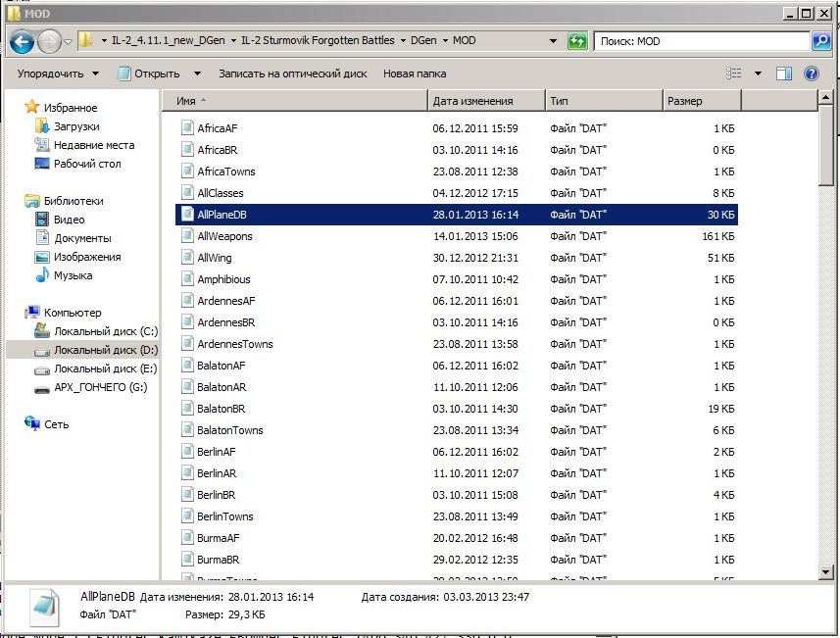Select the AllClasses file icon
This screenshot has width=840, height=638.
187,192
